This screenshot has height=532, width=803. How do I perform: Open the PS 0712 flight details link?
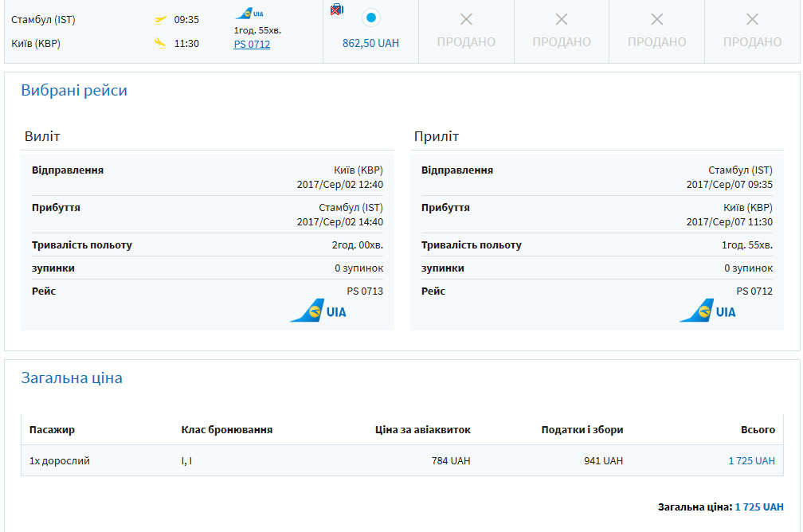click(252, 45)
